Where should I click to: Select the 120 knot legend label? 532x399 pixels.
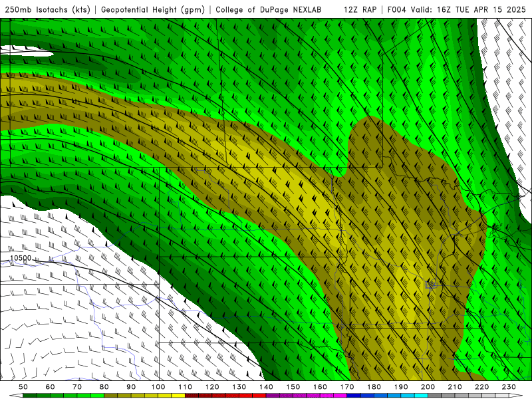[212, 387]
